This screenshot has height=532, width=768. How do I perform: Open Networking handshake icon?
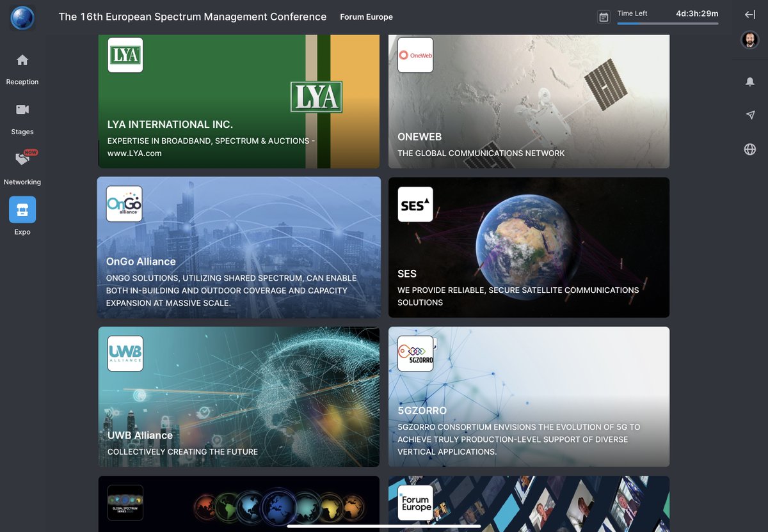(x=22, y=159)
